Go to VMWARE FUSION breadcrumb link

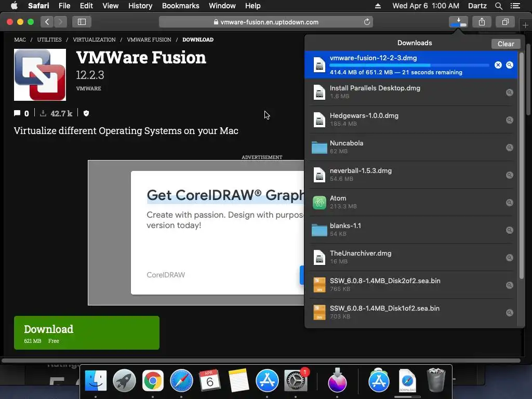149,39
